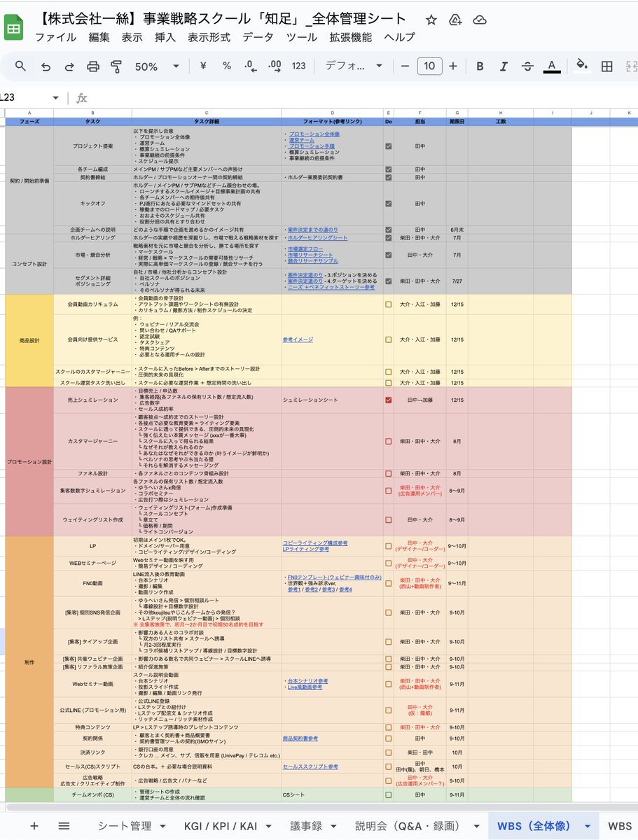Check Do box for カスタマージャーニー row
The height and width of the screenshot is (840, 638).
(388, 442)
